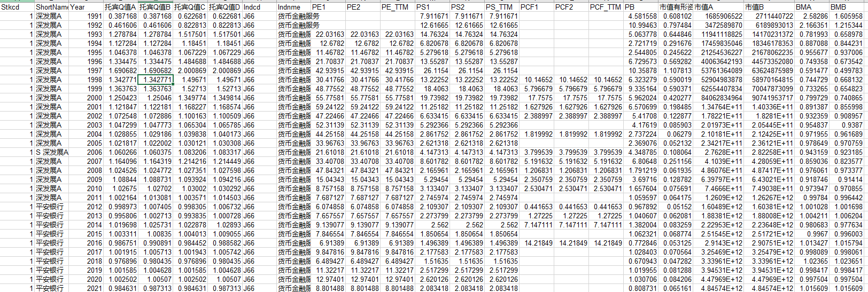Viewport: 868px width, 292px height.
Task: Select the PCF_TTM cell showing 7.147111
Action: click(x=606, y=225)
